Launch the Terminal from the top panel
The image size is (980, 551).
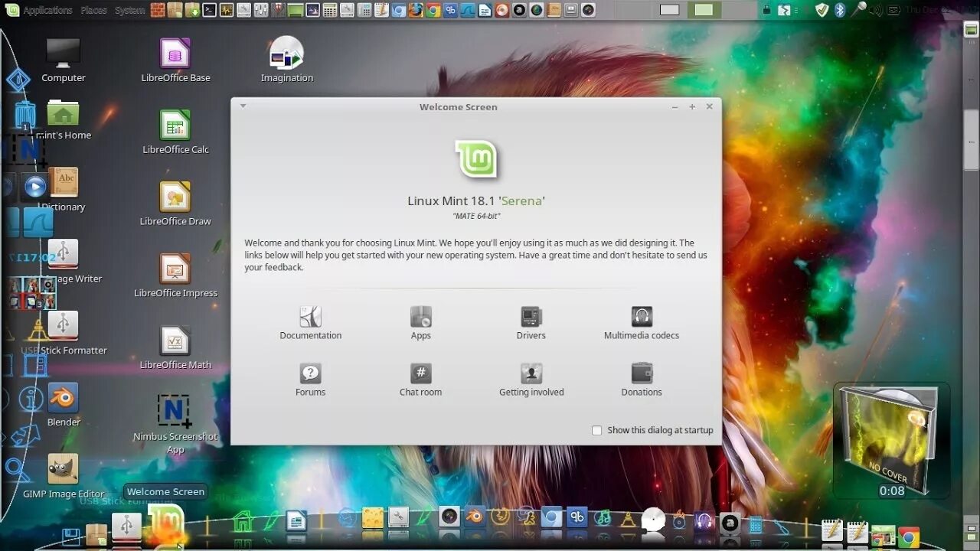209,10
